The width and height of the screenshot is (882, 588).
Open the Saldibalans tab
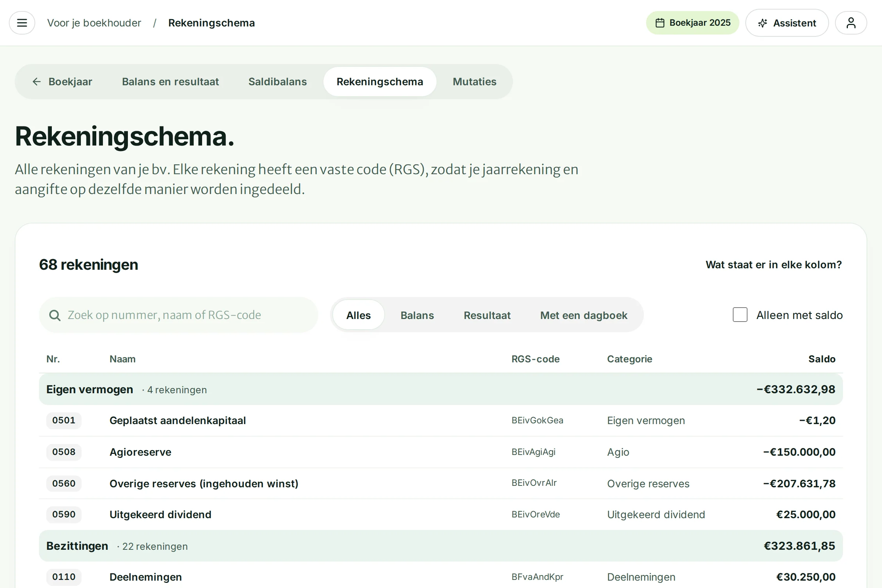point(277,82)
